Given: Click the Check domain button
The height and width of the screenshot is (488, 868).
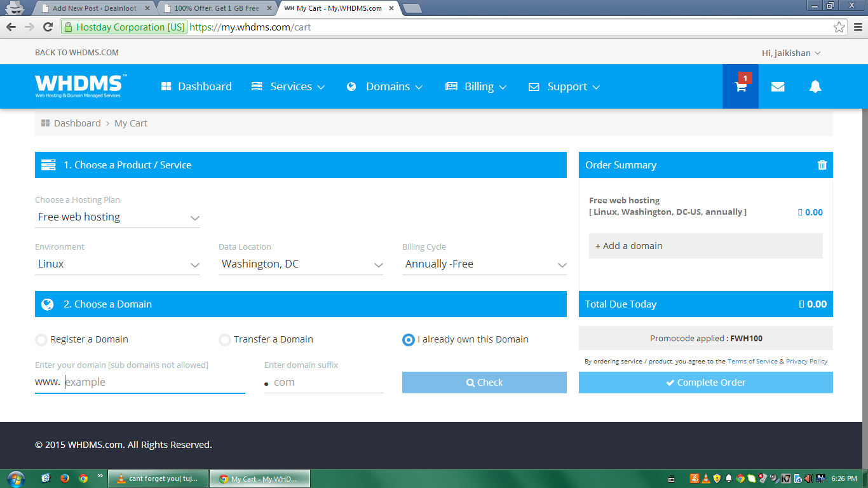Looking at the screenshot, I should point(484,383).
